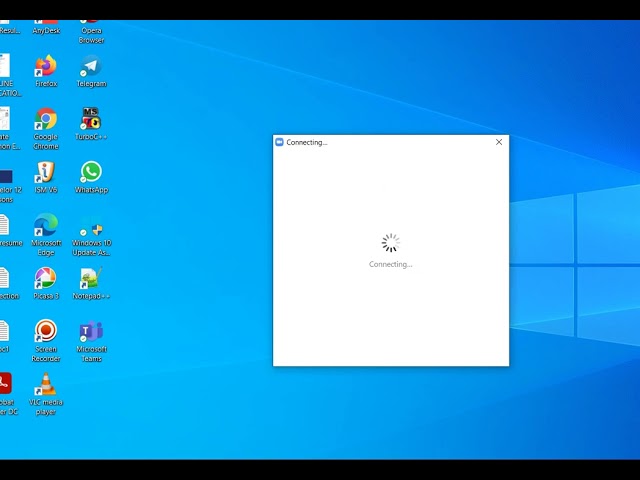The width and height of the screenshot is (640, 480).
Task: Open the Firefox desktop shortcut
Action: tap(46, 67)
